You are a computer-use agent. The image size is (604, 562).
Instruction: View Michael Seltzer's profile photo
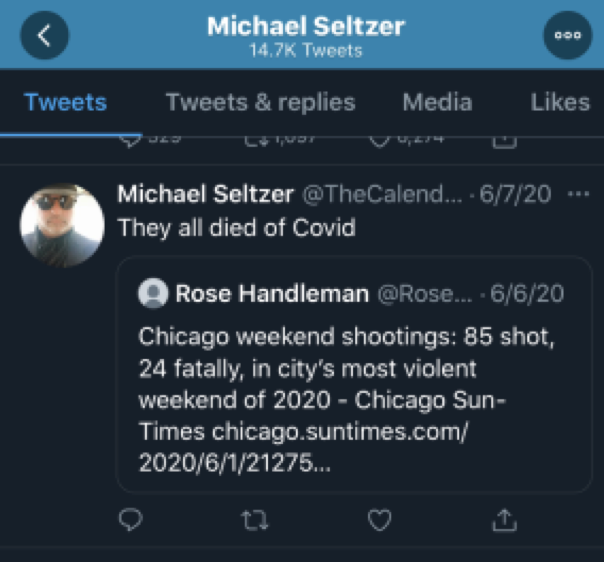coord(62,225)
